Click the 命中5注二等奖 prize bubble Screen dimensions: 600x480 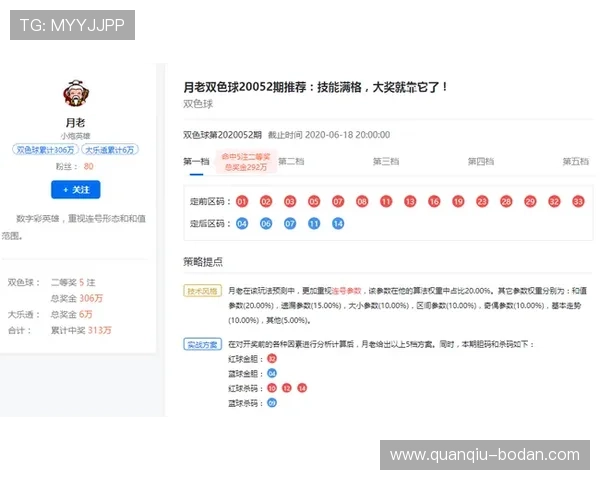tap(246, 162)
